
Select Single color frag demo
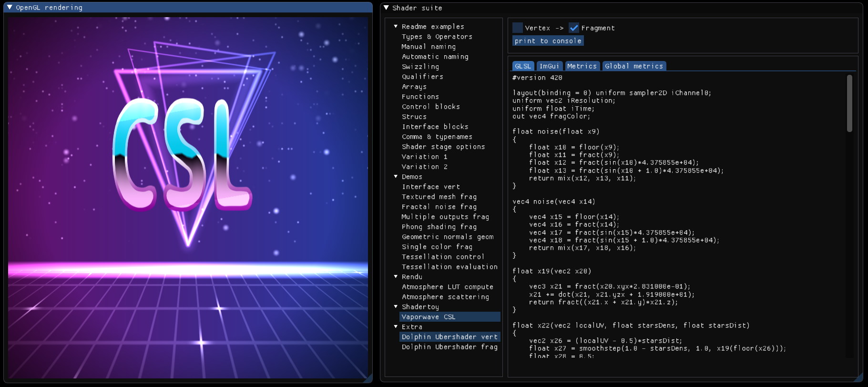point(437,247)
